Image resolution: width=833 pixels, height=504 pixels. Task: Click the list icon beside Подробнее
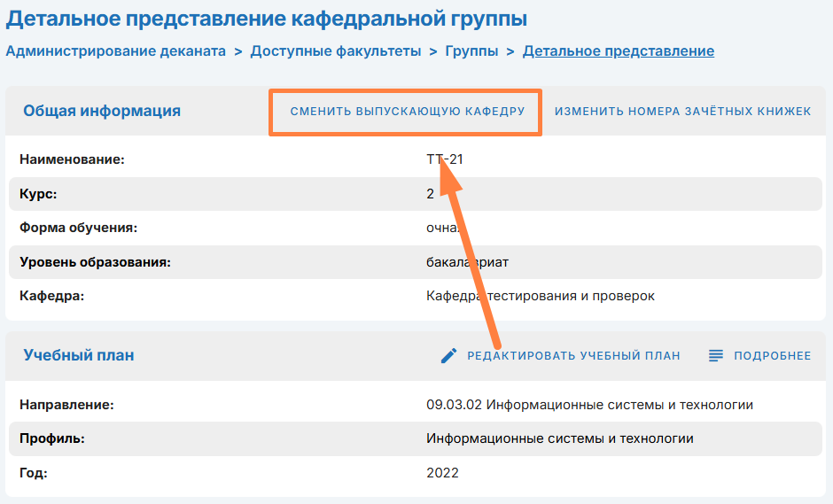point(716,356)
